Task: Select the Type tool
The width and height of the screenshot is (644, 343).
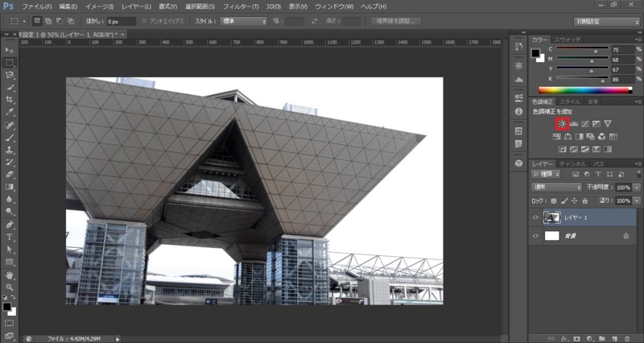Action: [x=10, y=238]
